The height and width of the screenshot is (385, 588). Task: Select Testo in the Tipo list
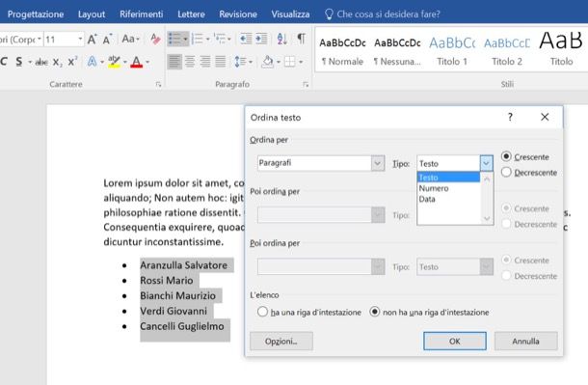(x=448, y=177)
